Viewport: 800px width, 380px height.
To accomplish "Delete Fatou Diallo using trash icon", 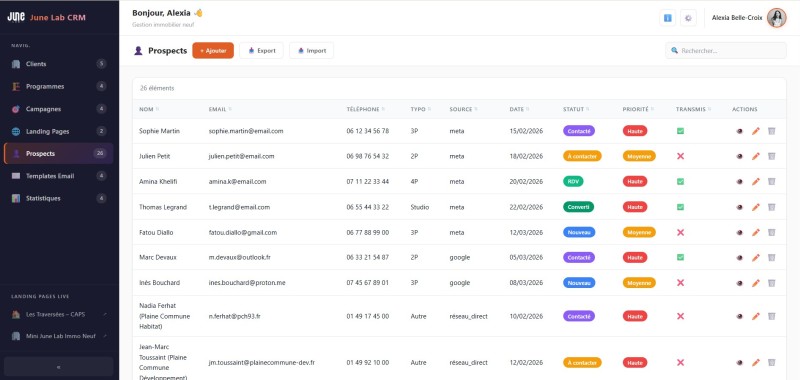I will pos(771,233).
